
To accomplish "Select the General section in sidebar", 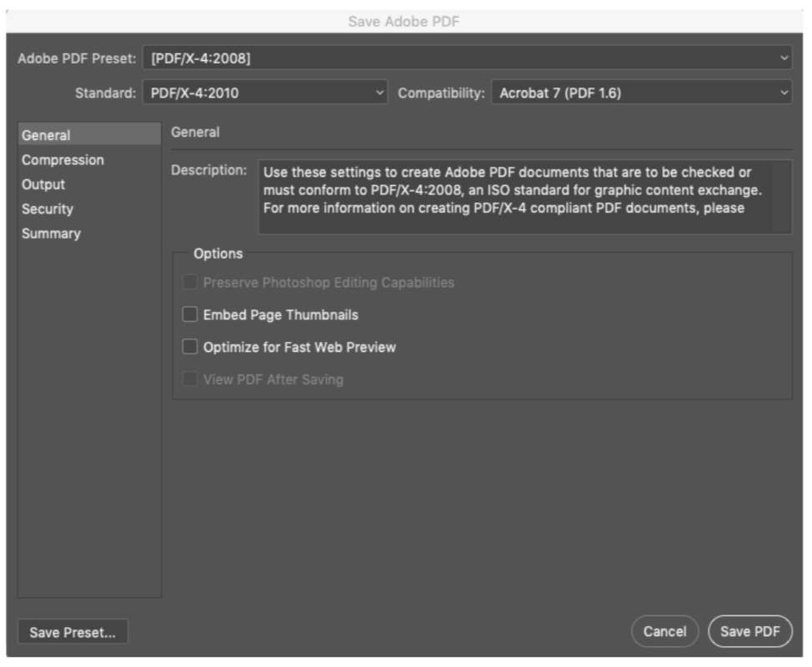I will tap(89, 135).
